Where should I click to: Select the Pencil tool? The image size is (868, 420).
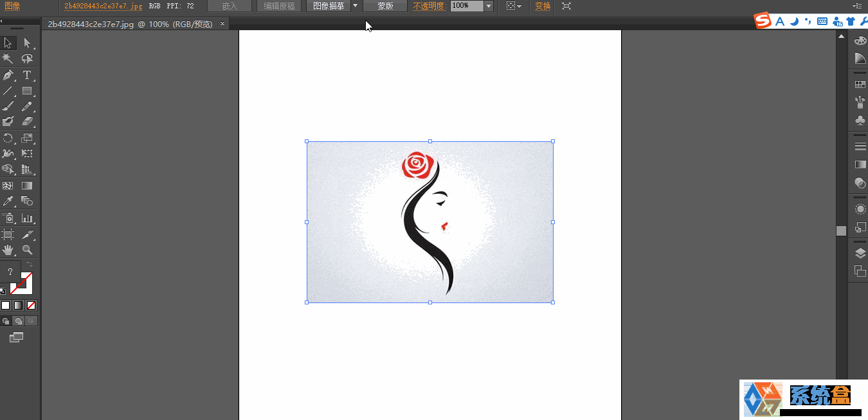[x=27, y=107]
